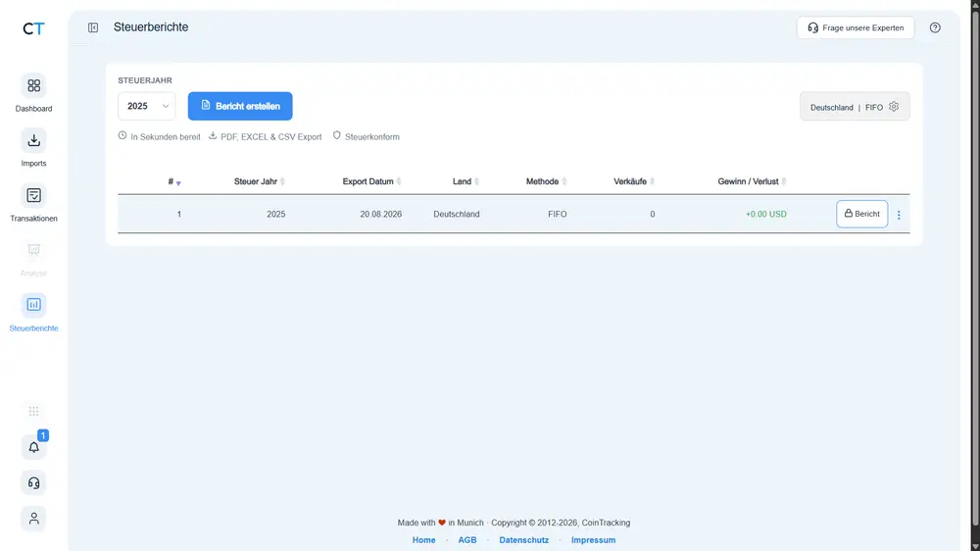Sort by Verkäufe column

pos(634,181)
